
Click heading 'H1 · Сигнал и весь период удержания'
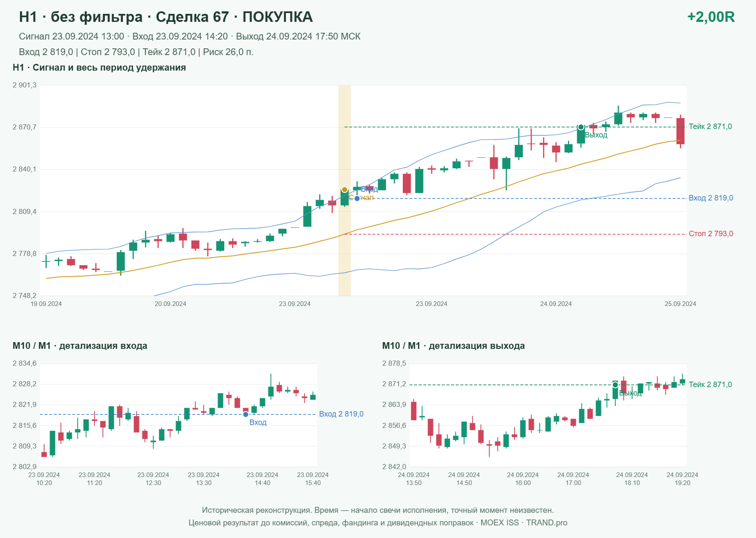coord(99,68)
